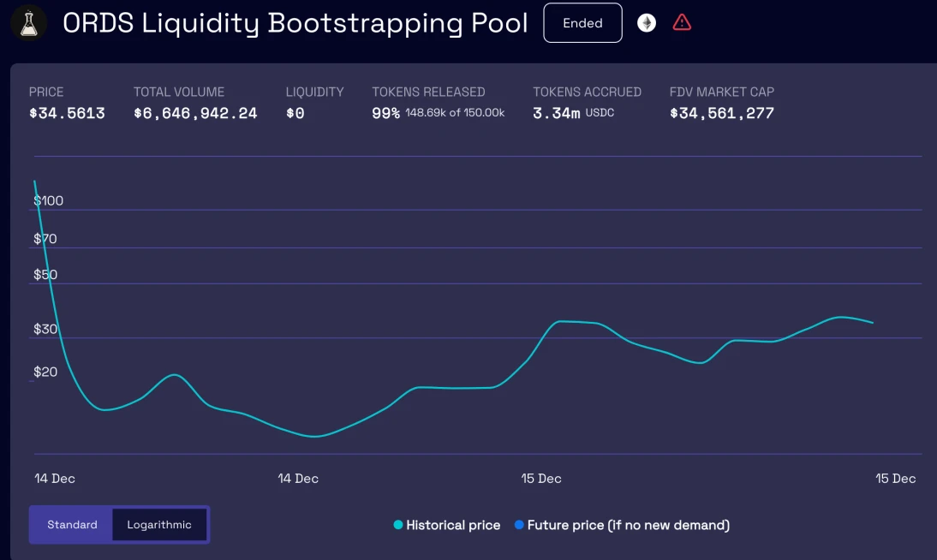Click the $50 y-axis label
This screenshot has height=560, width=937.
[x=45, y=275]
